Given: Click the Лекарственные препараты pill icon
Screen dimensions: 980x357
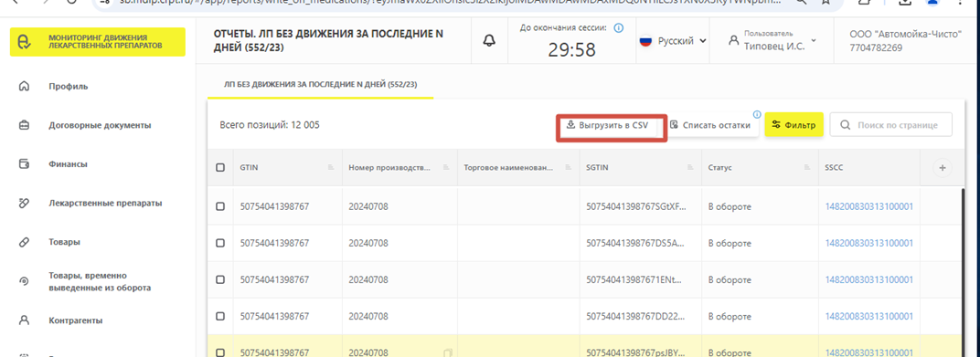Looking at the screenshot, I should pyautogui.click(x=25, y=203).
